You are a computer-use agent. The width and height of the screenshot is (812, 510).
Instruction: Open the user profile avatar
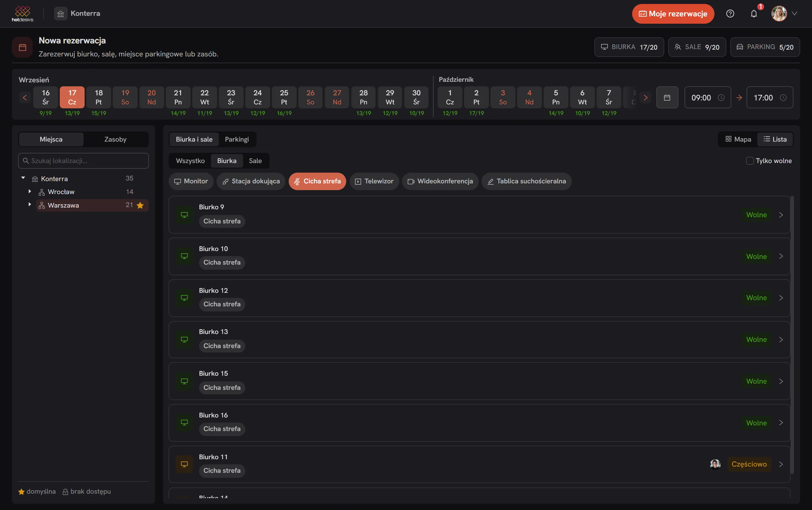pos(779,14)
